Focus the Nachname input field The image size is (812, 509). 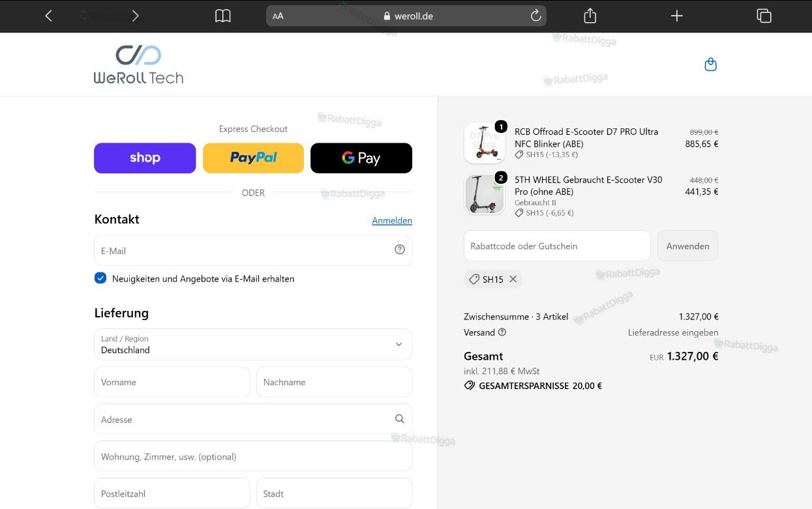click(x=335, y=382)
